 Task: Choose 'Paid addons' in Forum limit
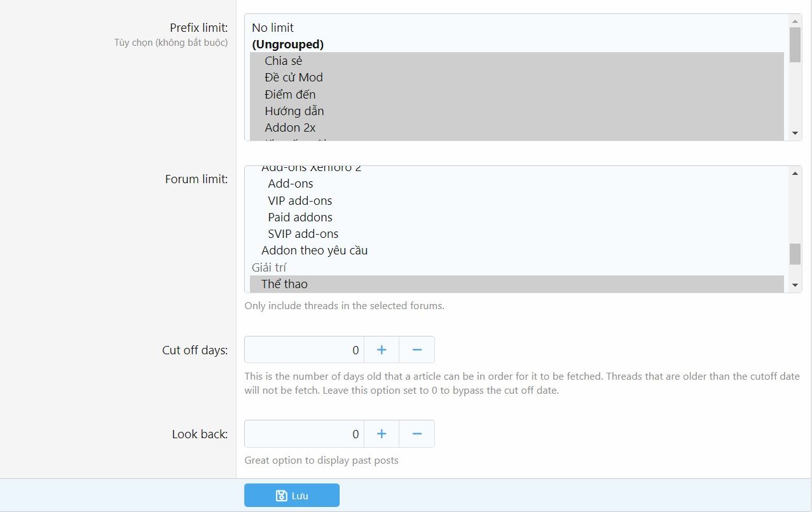click(x=300, y=217)
